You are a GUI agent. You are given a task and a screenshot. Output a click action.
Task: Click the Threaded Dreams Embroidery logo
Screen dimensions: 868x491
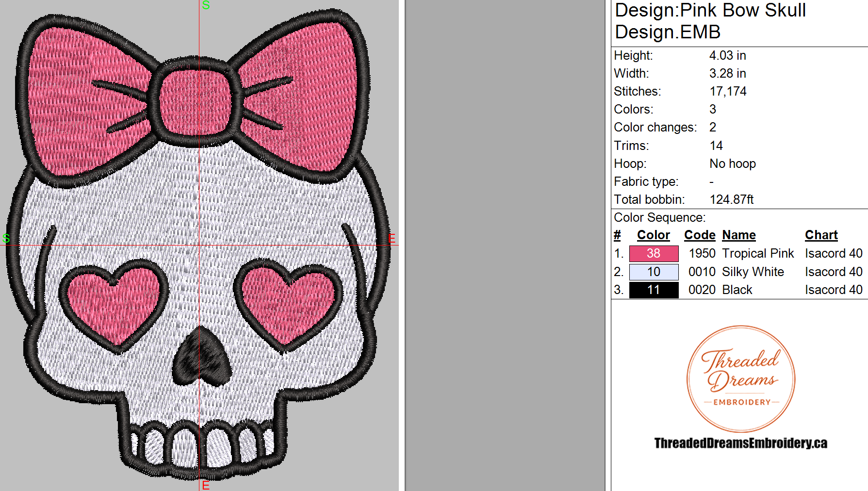tap(741, 379)
